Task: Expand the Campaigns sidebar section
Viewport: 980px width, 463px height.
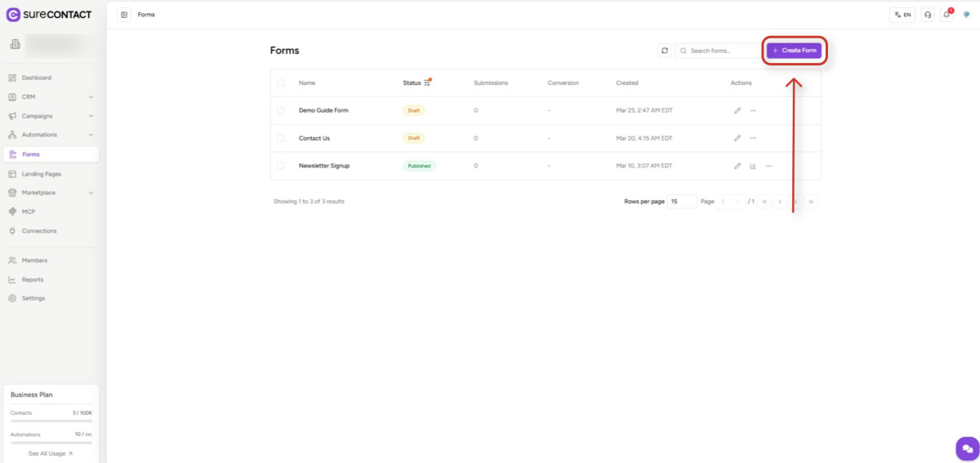Action: click(51, 116)
